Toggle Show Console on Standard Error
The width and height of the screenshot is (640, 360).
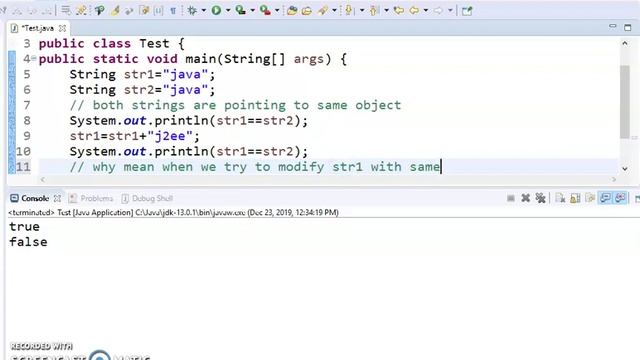coord(620,198)
